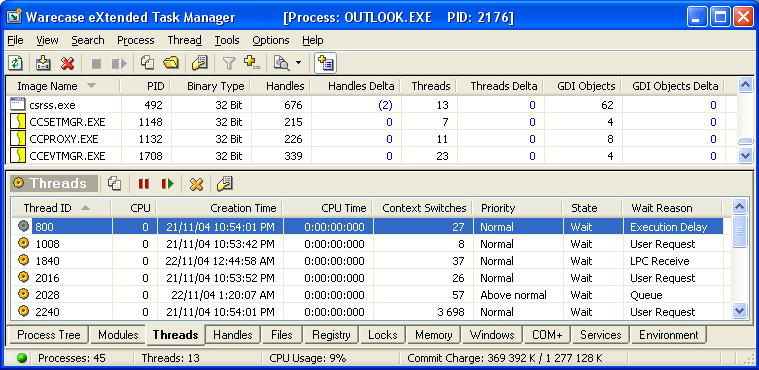Screen dimensions: 759x370
Task: Switch to the Memory tab
Action: point(433,335)
